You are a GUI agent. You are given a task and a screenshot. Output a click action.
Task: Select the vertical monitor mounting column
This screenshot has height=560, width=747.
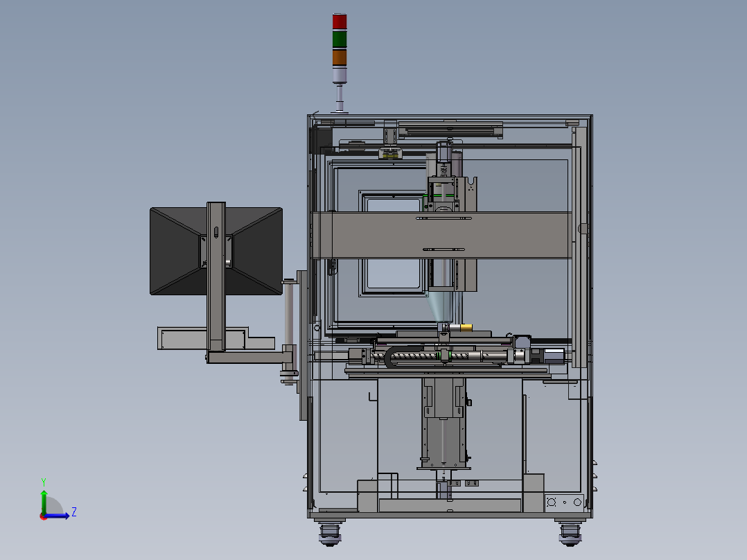tap(216, 277)
